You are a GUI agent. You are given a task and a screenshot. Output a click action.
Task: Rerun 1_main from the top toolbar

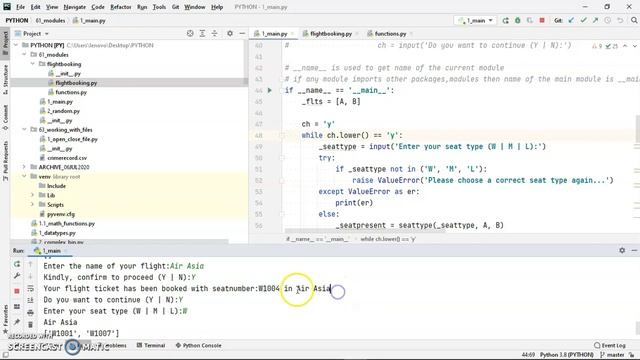(505, 20)
